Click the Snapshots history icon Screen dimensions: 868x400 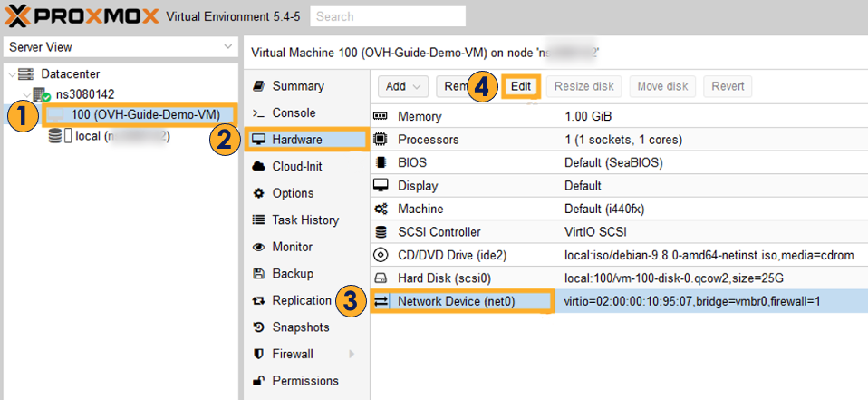pyautogui.click(x=258, y=327)
